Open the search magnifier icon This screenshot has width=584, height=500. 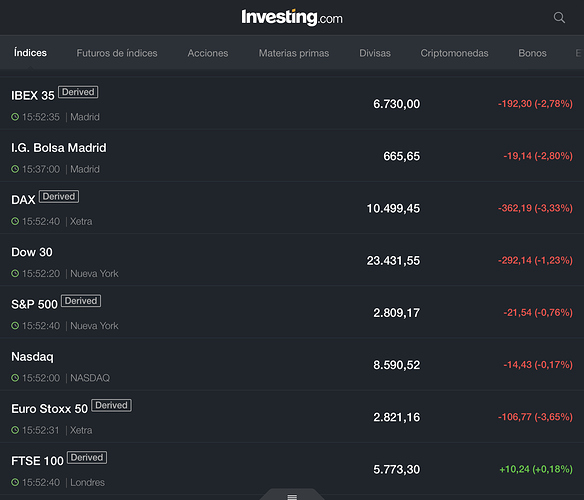(x=559, y=18)
